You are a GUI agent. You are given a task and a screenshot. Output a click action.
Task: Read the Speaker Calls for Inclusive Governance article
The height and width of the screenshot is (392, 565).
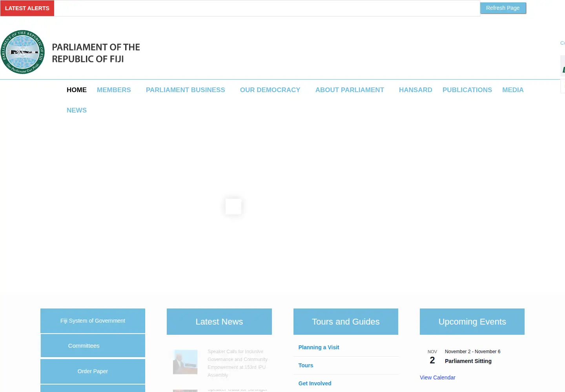point(237,363)
